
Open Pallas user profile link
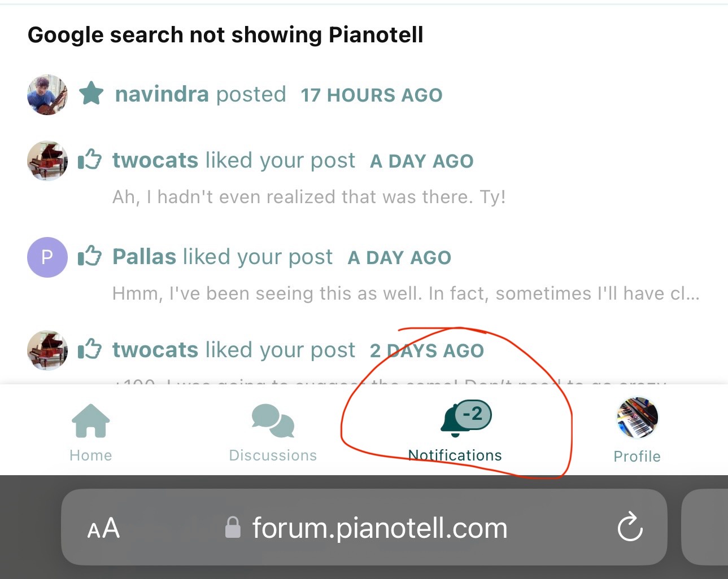pos(144,257)
